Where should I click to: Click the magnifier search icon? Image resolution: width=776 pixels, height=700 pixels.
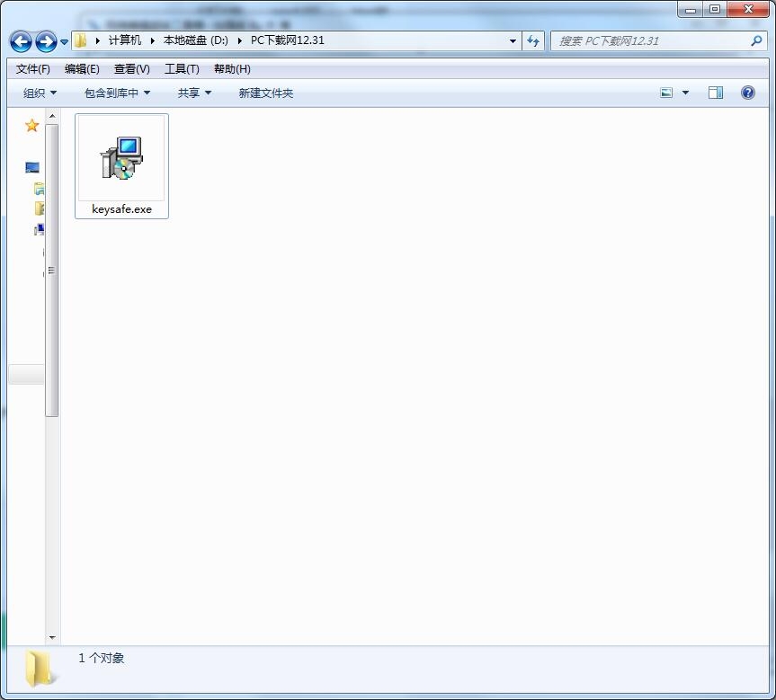pyautogui.click(x=755, y=41)
